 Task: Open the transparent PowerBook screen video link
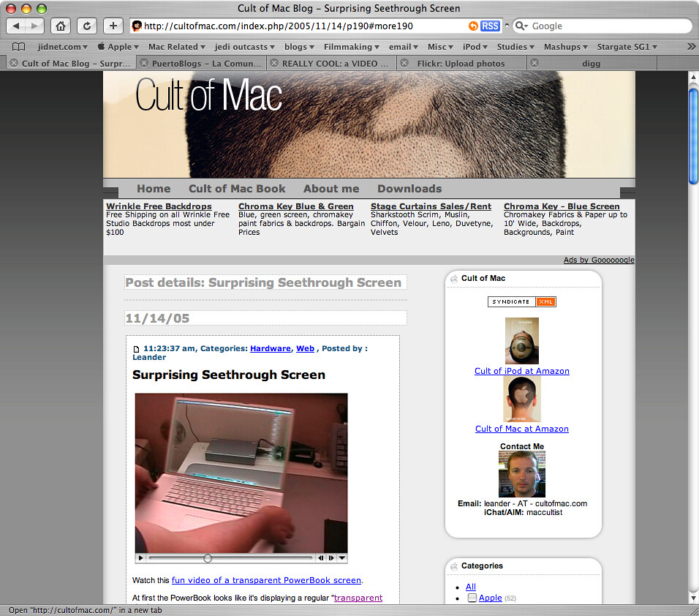coord(267,580)
